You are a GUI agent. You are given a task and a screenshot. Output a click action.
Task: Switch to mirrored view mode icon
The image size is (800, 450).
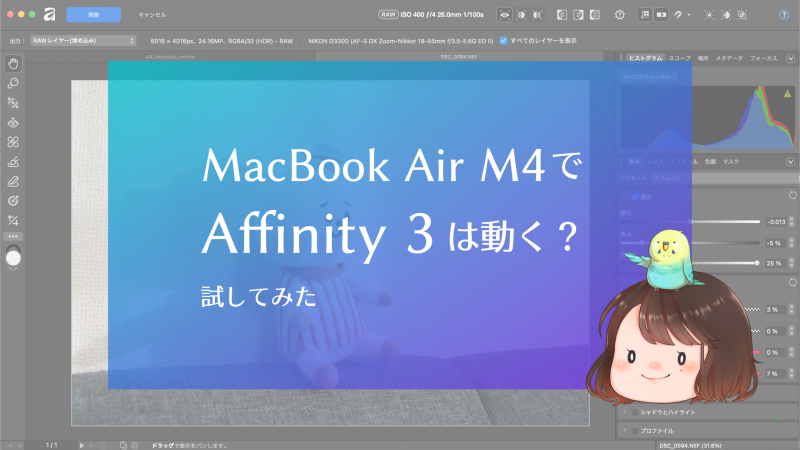[x=537, y=15]
